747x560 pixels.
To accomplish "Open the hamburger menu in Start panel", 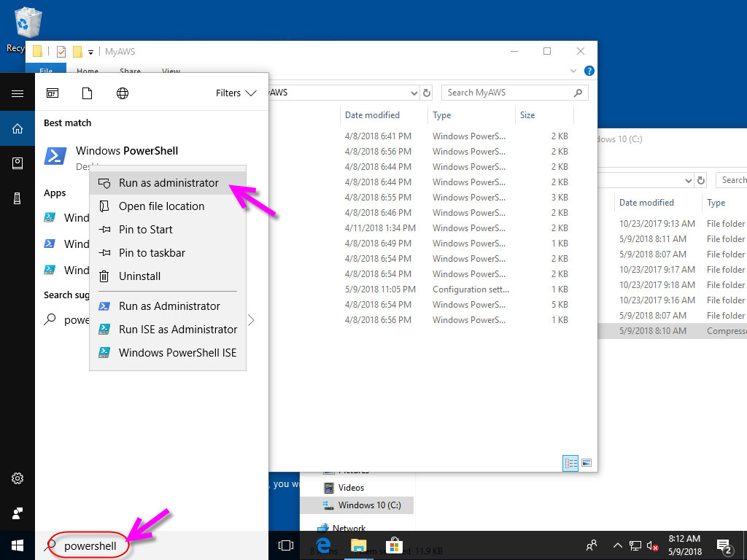I will tap(18, 93).
